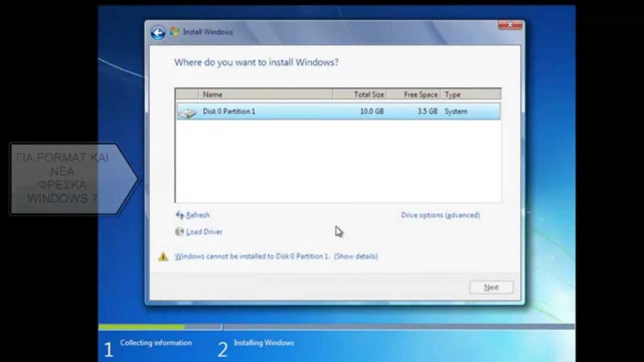Sort by the Free Space column header
644x362 pixels.
(414, 94)
